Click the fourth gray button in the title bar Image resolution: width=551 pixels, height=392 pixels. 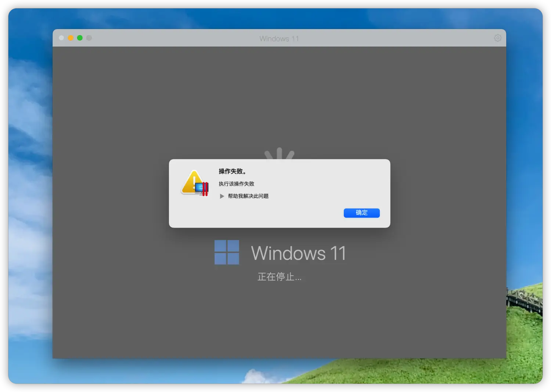89,38
